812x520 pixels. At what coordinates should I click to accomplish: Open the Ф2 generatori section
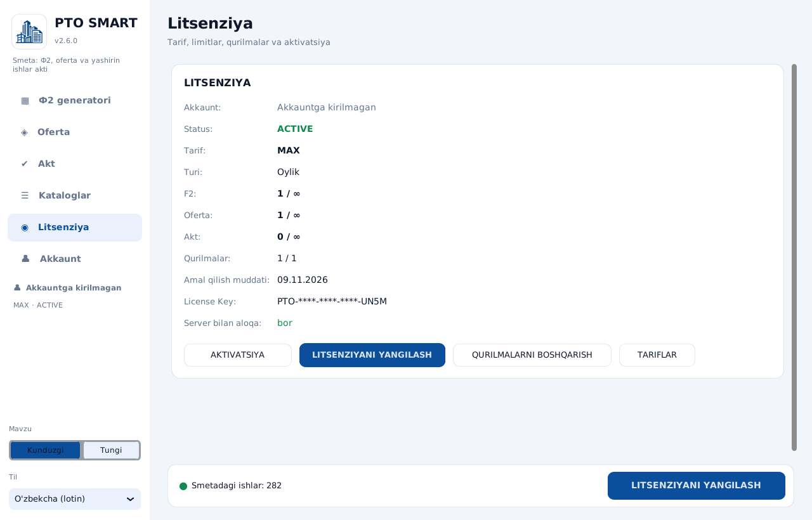[75, 100]
